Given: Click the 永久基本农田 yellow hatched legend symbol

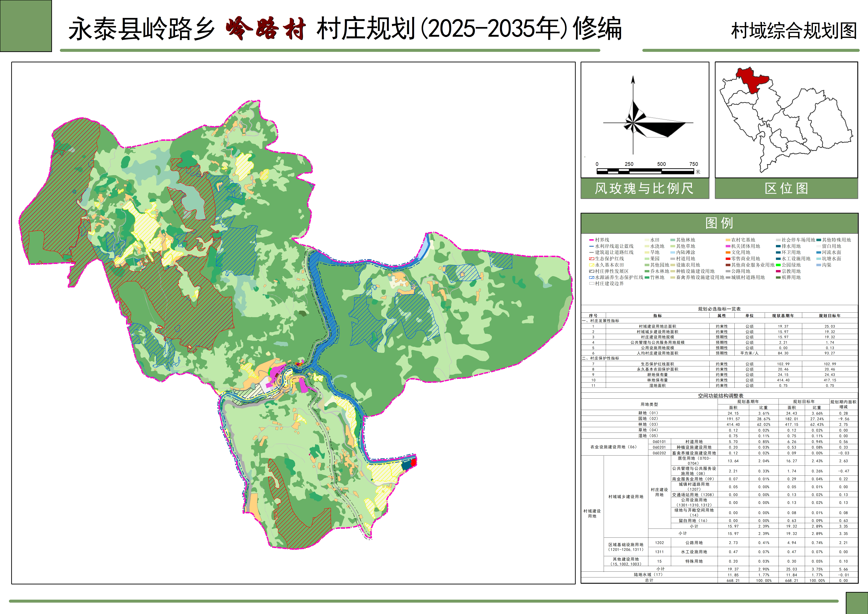Looking at the screenshot, I should [592, 265].
